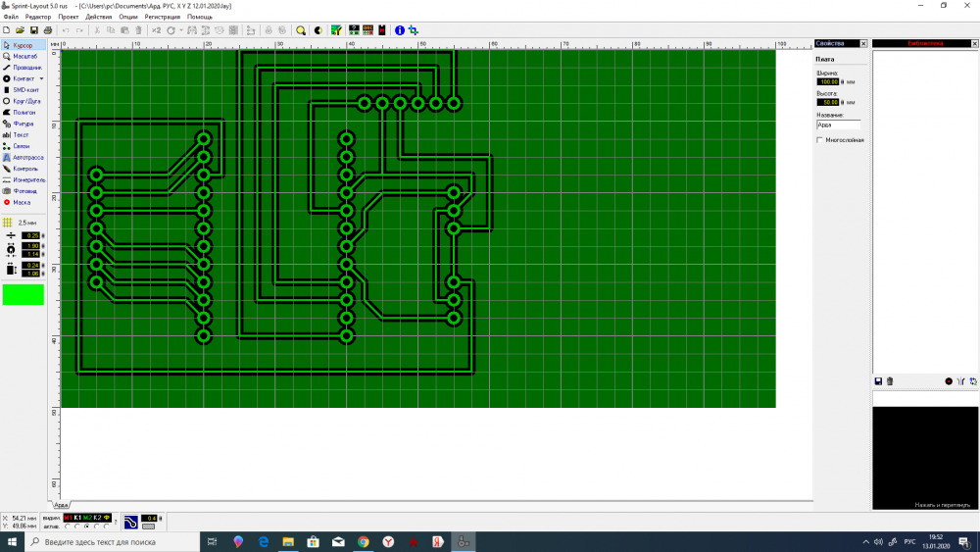
Task: Select the SMD-конт pad tool
Action: (24, 89)
